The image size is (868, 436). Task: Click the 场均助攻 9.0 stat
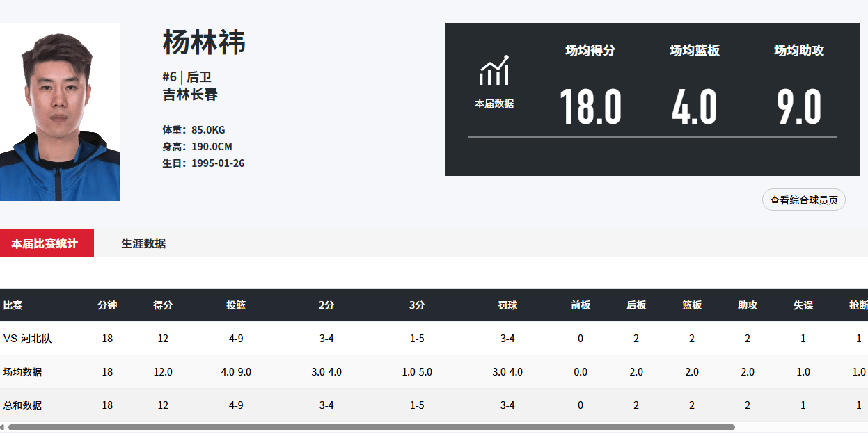(x=799, y=107)
